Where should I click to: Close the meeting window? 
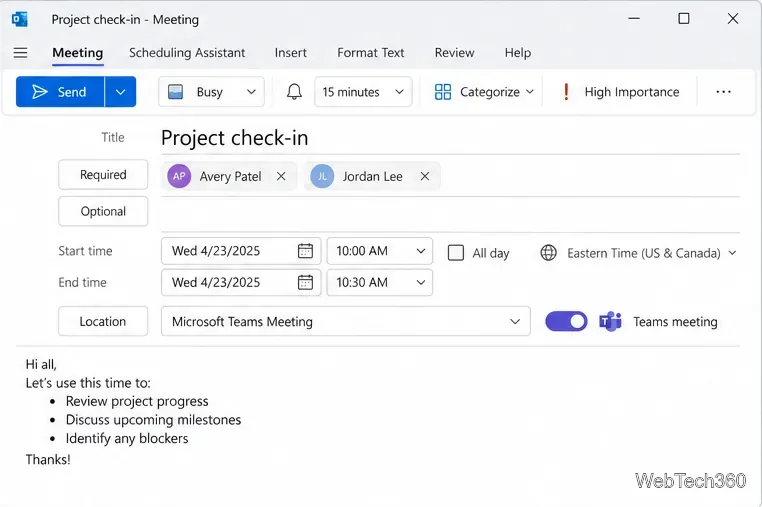pos(733,18)
